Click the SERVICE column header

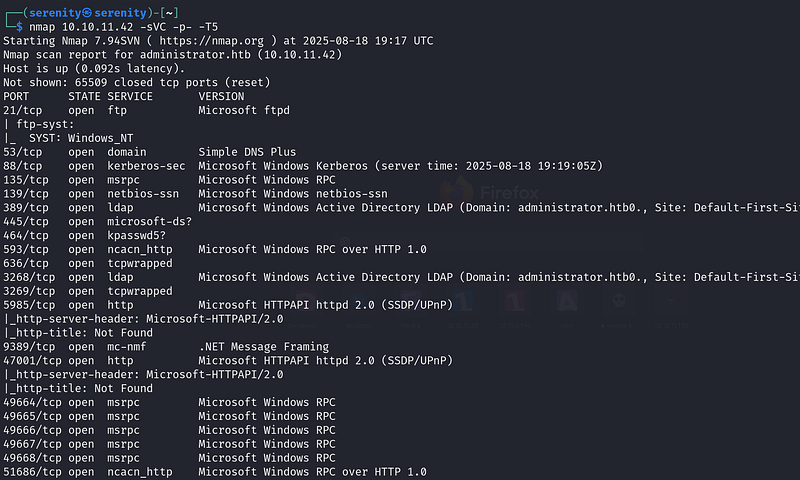point(130,96)
